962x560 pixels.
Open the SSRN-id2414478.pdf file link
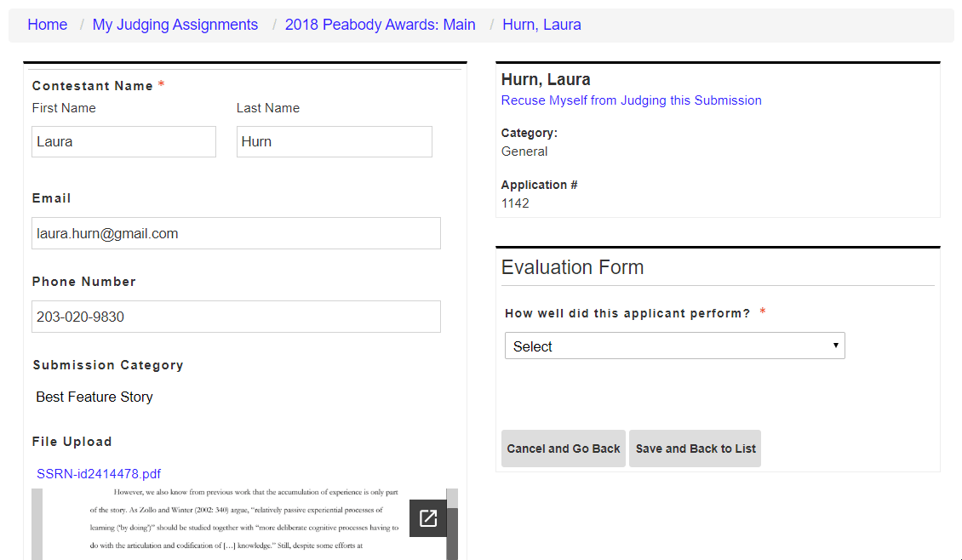coord(99,473)
